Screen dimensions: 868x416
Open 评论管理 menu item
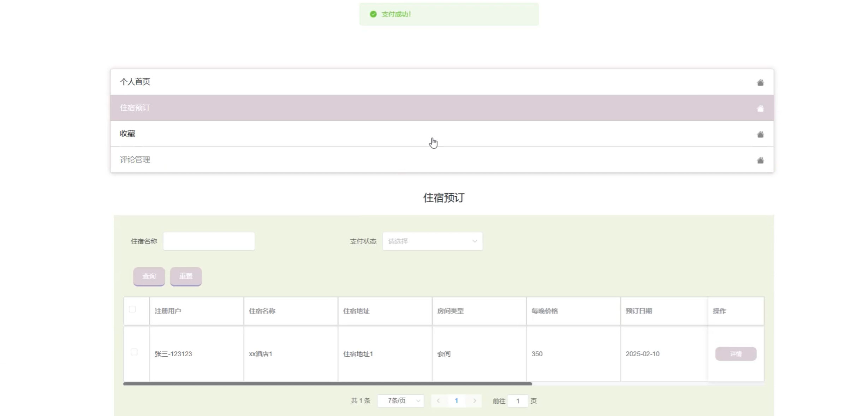click(135, 160)
